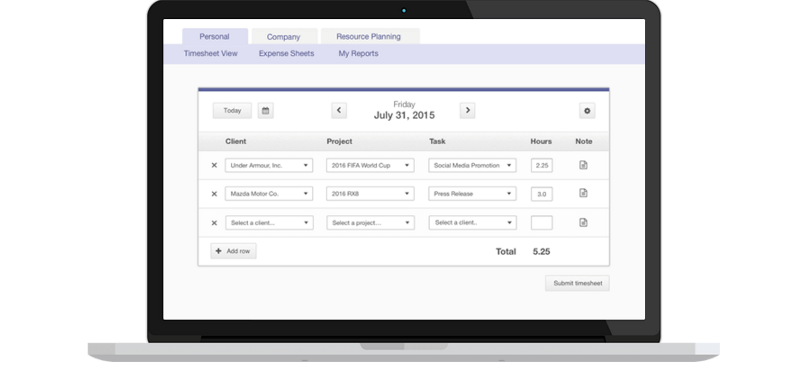Click the Note column header

point(584,141)
